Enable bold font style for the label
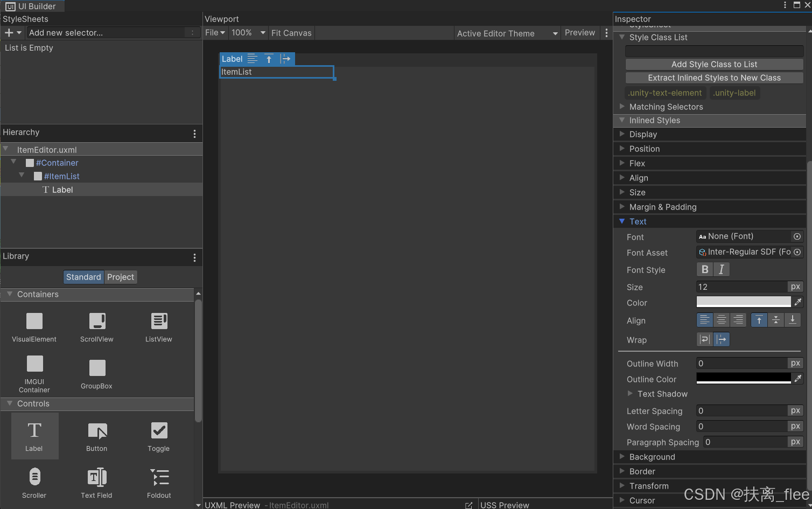Image resolution: width=812 pixels, height=509 pixels. point(704,269)
